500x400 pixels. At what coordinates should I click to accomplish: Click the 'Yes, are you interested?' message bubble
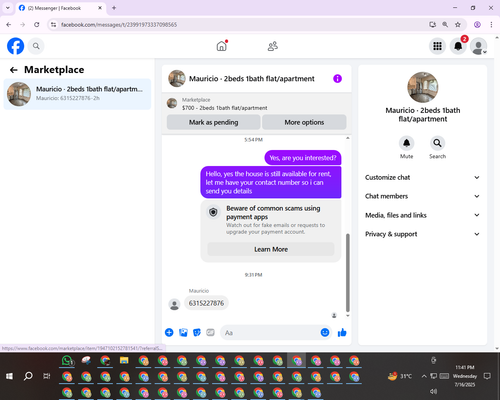click(303, 158)
